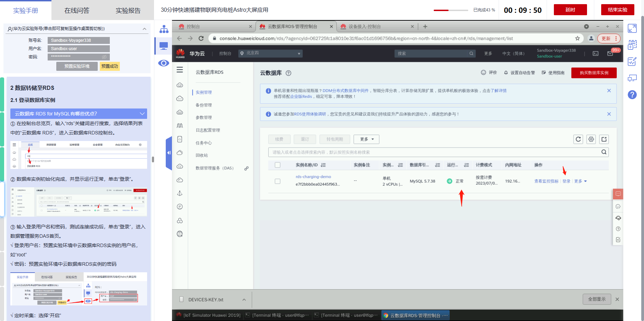
Task: Open the rds-charging-demo instance name link
Action: click(313, 177)
